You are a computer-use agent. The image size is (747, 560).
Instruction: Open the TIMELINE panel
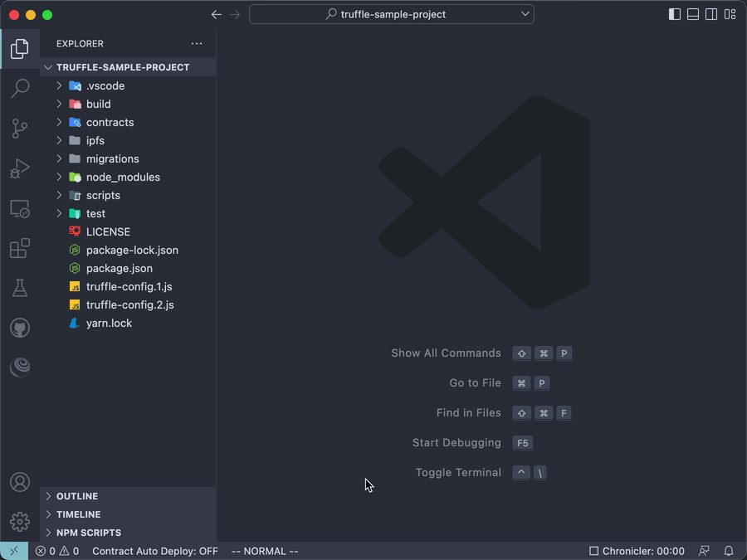click(x=78, y=514)
